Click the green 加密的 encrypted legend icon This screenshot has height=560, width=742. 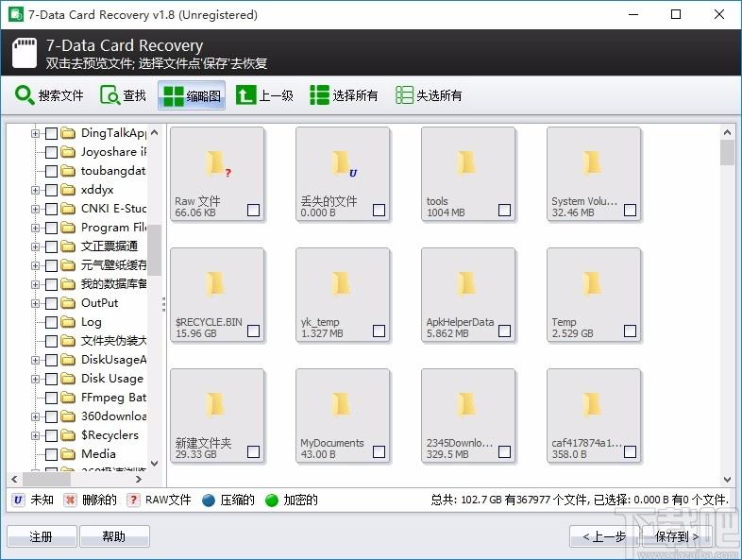pos(272,501)
